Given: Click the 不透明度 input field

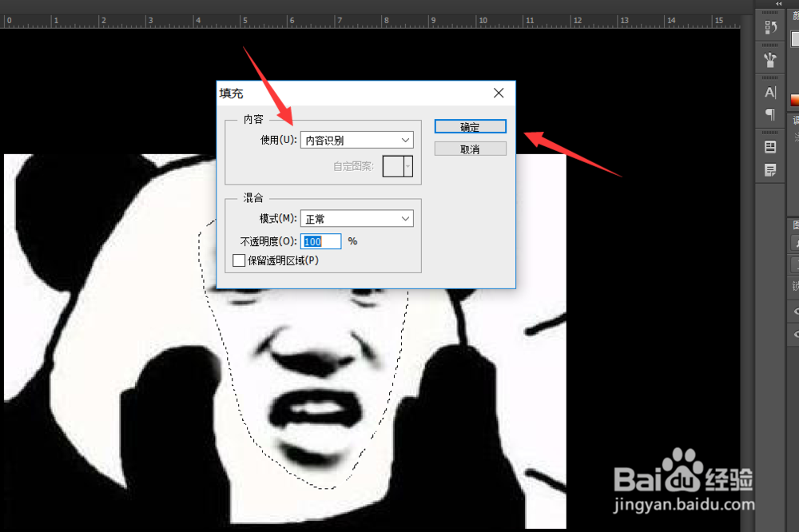Looking at the screenshot, I should coord(321,241).
